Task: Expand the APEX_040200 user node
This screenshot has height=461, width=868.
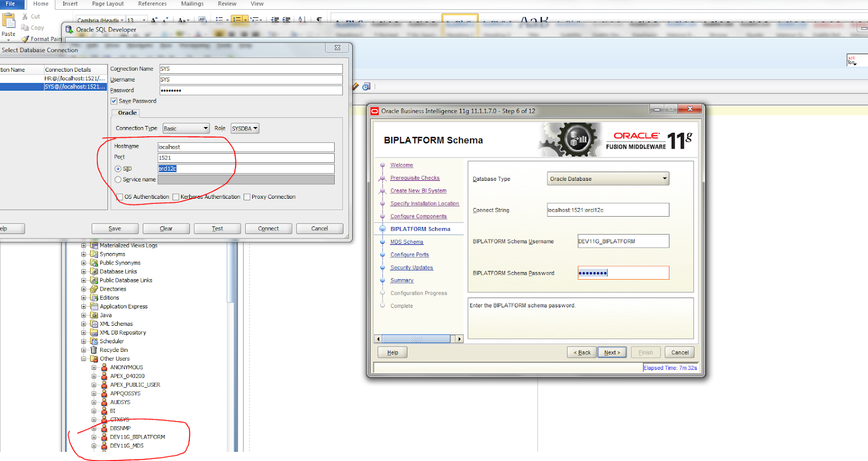Action: click(94, 376)
